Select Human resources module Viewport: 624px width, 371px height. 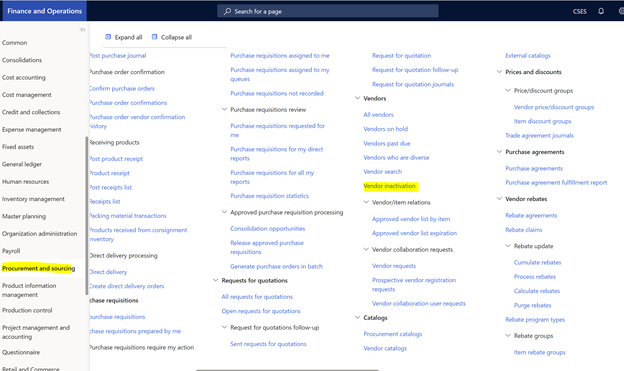click(x=25, y=182)
